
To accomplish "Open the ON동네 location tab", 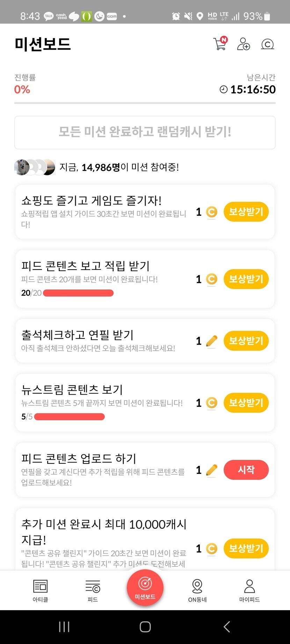I will (x=197, y=590).
